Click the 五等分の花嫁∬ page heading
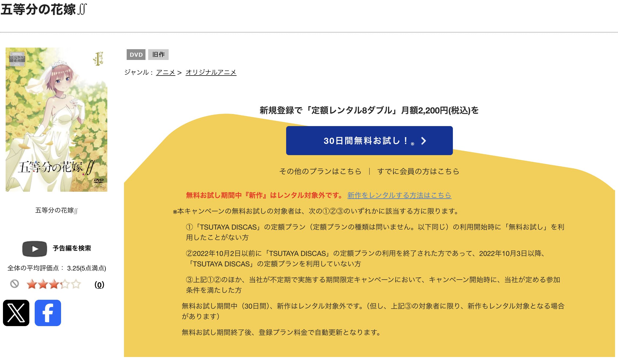Viewport: 618px width, 364px height. (x=44, y=9)
